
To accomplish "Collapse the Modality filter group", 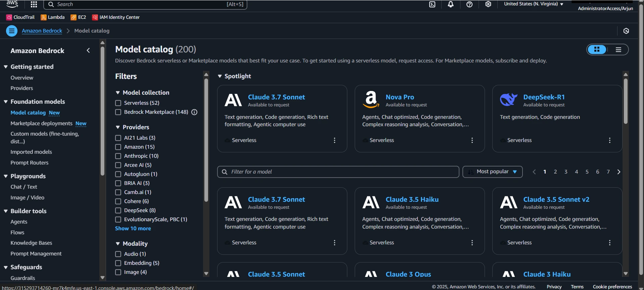I will [x=118, y=244].
